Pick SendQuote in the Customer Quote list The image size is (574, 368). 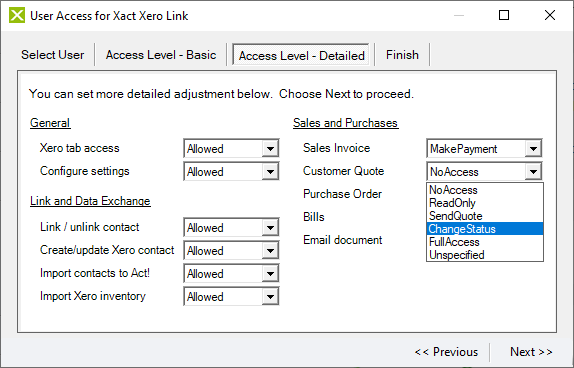[x=485, y=216]
